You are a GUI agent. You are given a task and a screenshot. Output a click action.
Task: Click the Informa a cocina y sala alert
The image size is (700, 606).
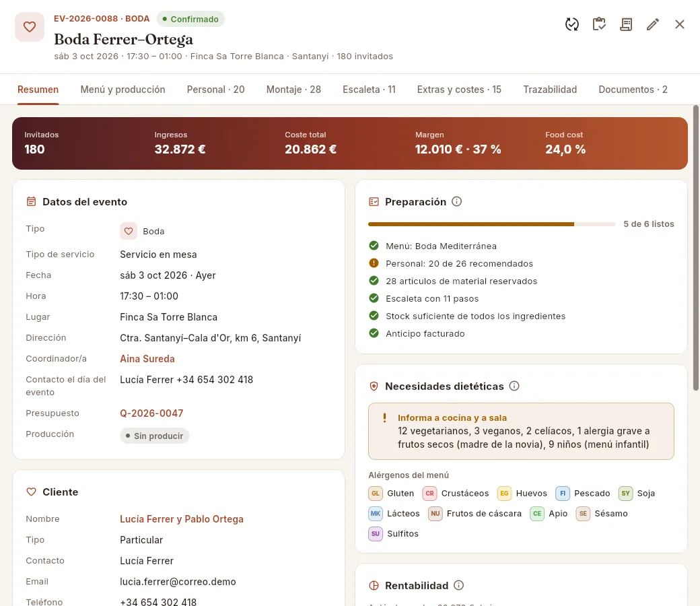click(521, 431)
